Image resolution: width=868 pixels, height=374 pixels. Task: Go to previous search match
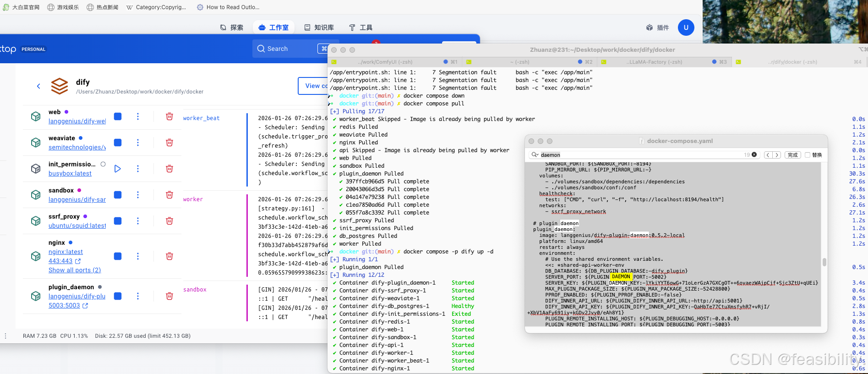[x=768, y=155]
